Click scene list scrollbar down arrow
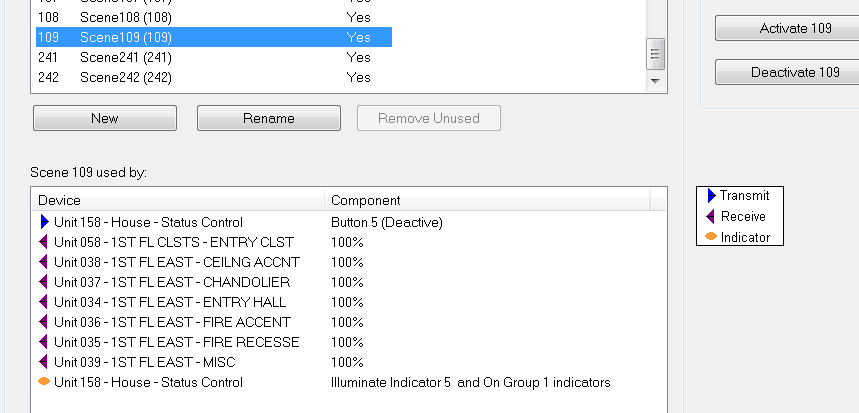 click(x=656, y=80)
